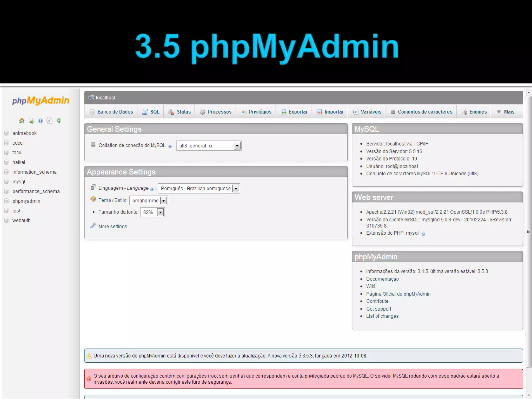532x399 pixels.
Task: Click the green reload navigation icon
Action: pyautogui.click(x=59, y=121)
